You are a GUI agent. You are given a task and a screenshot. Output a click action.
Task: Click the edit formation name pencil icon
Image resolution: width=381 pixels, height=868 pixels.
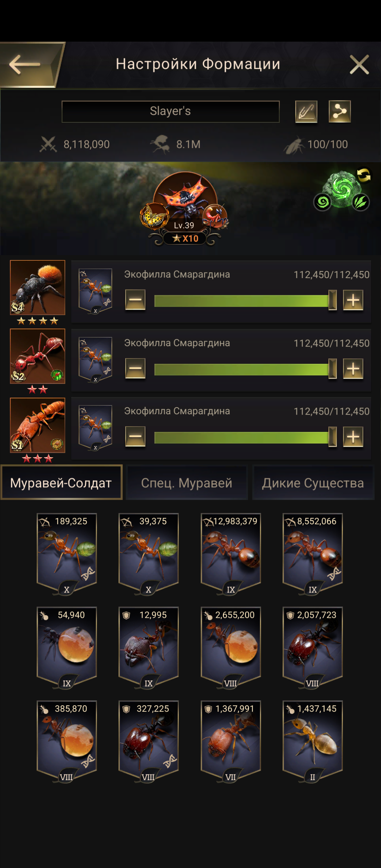[306, 111]
